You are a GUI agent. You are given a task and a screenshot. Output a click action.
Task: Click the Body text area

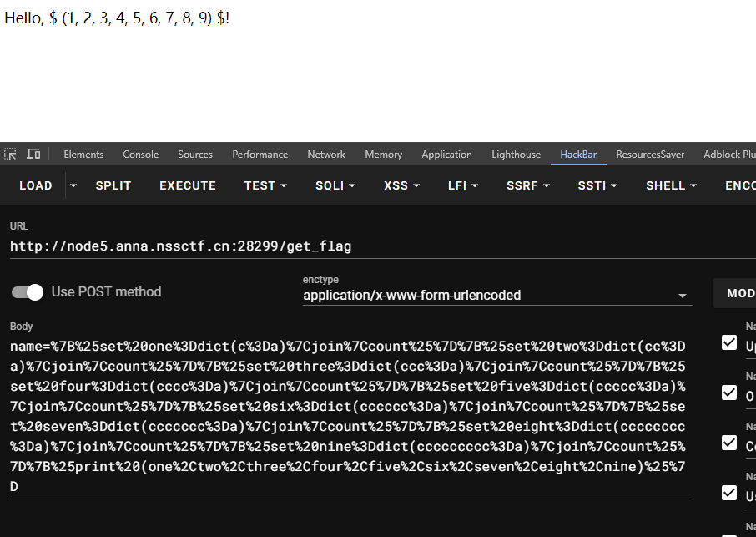click(x=351, y=417)
